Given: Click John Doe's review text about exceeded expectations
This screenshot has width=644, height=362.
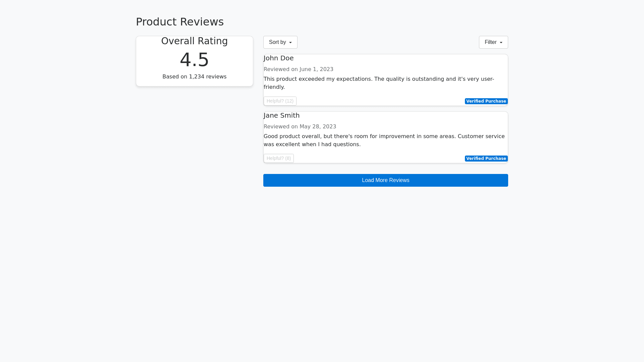Looking at the screenshot, I should 378,79.
